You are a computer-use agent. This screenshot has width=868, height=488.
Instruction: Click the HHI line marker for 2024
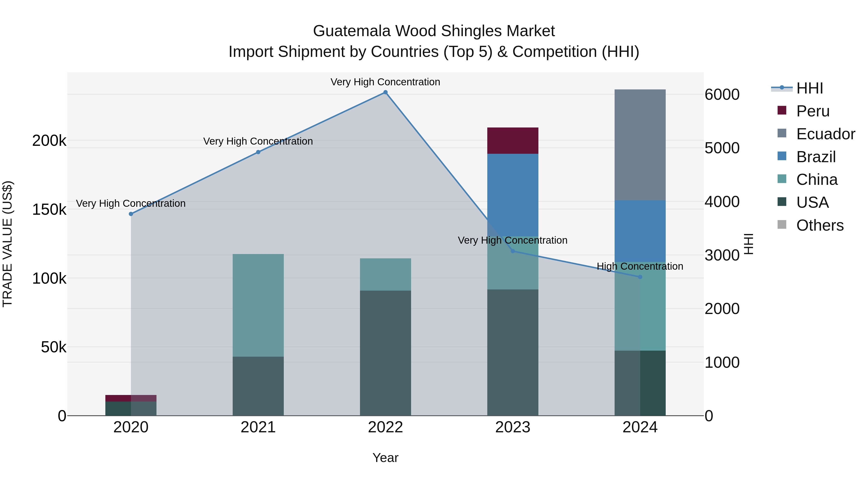click(640, 277)
